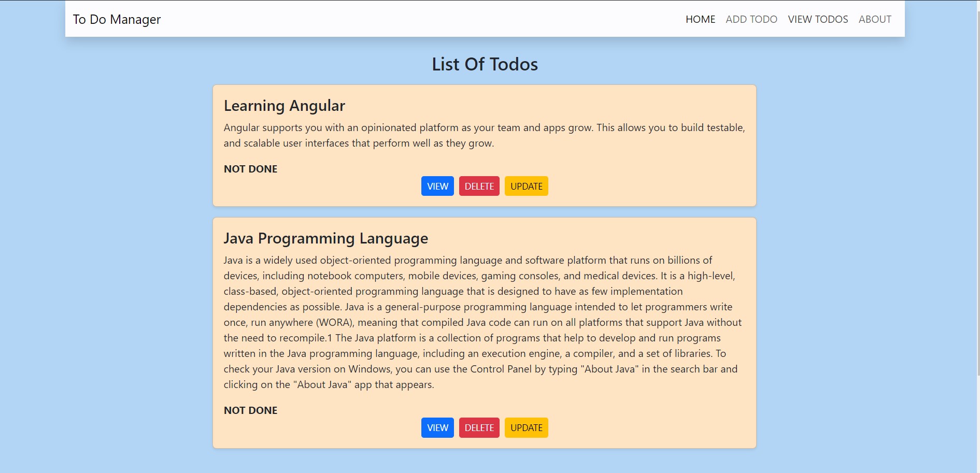Click the Learning Angular card title

(x=284, y=106)
